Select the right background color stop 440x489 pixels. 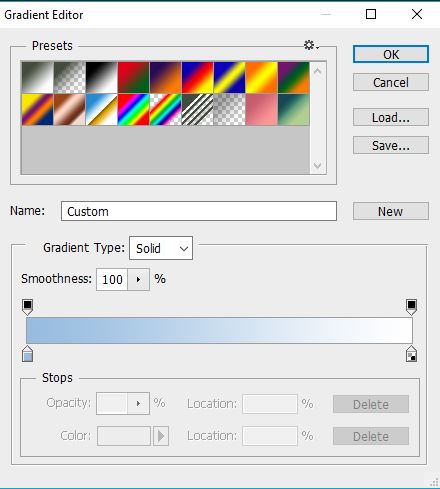point(411,354)
